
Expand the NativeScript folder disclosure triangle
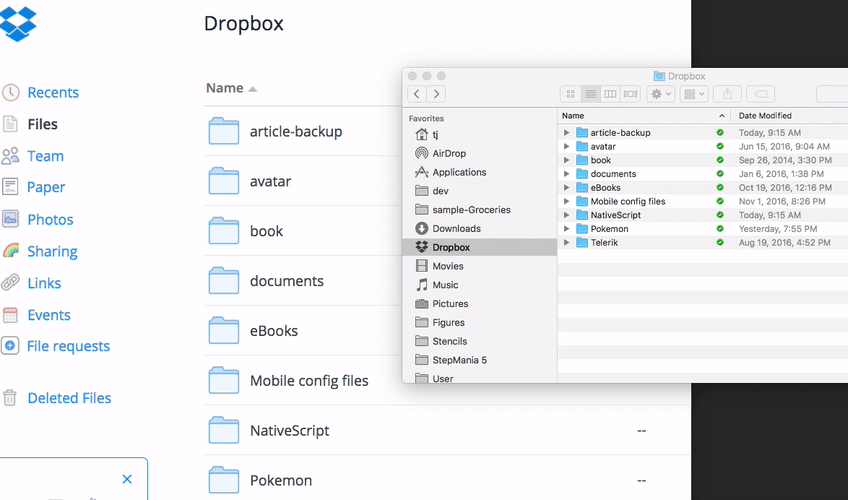(567, 215)
